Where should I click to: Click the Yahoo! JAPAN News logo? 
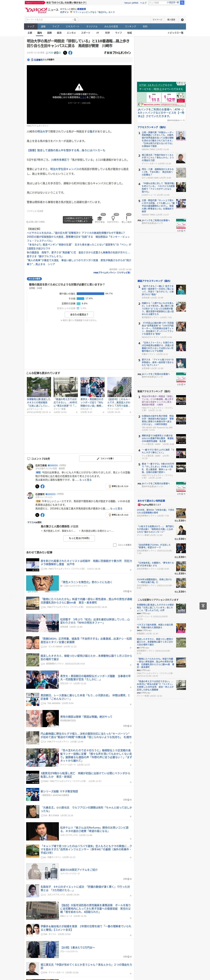tap(42, 10)
